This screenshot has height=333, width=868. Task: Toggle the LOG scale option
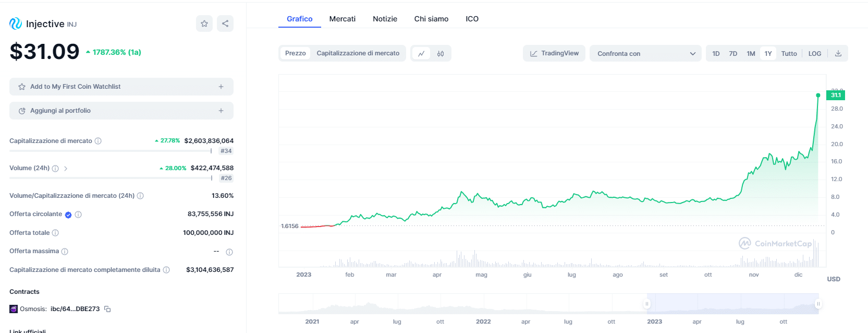tap(814, 53)
